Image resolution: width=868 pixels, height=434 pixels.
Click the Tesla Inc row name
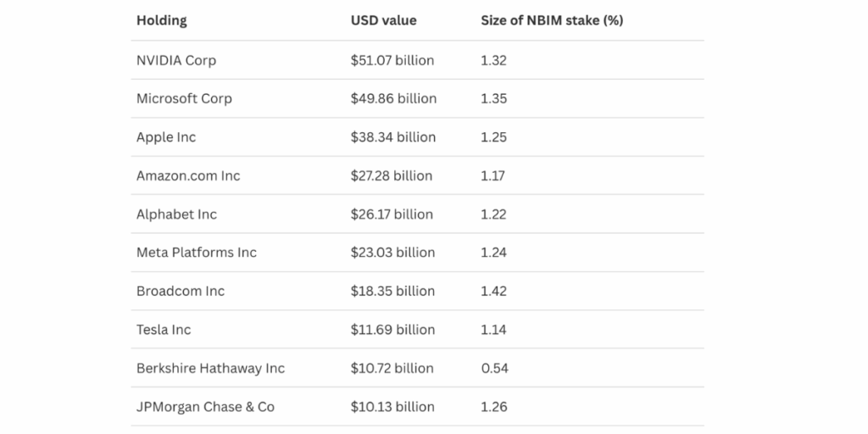(x=164, y=330)
